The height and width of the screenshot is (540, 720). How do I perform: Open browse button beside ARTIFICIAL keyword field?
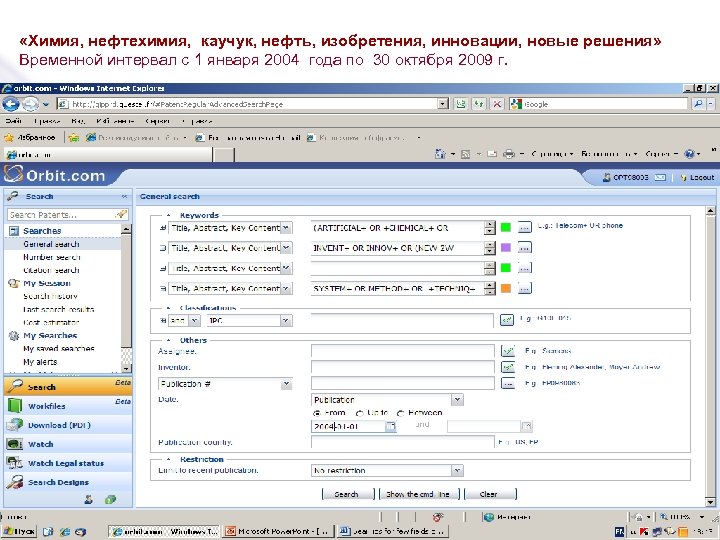524,227
